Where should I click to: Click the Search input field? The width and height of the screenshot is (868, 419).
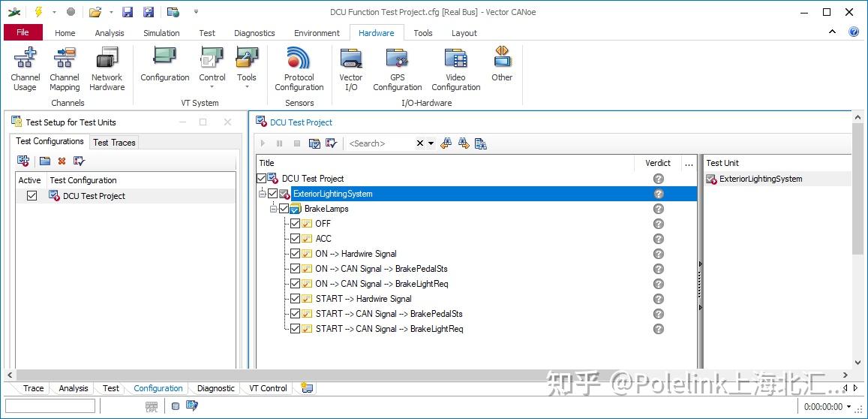coord(380,143)
